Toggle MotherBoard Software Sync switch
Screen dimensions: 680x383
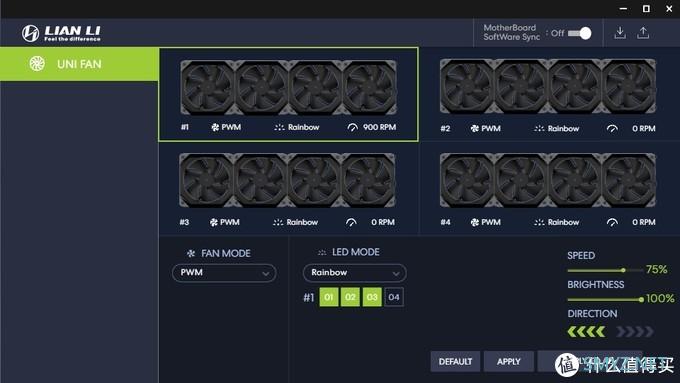coord(579,33)
